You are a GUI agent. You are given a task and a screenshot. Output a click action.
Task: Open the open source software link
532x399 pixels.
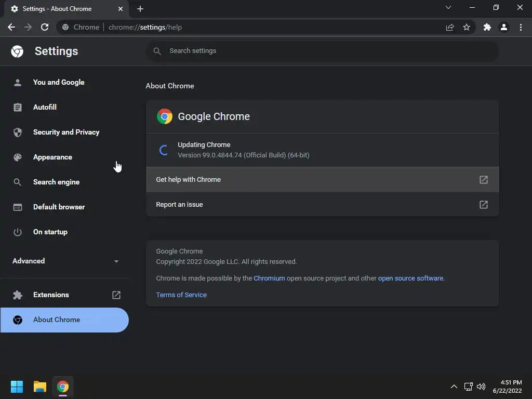click(410, 278)
